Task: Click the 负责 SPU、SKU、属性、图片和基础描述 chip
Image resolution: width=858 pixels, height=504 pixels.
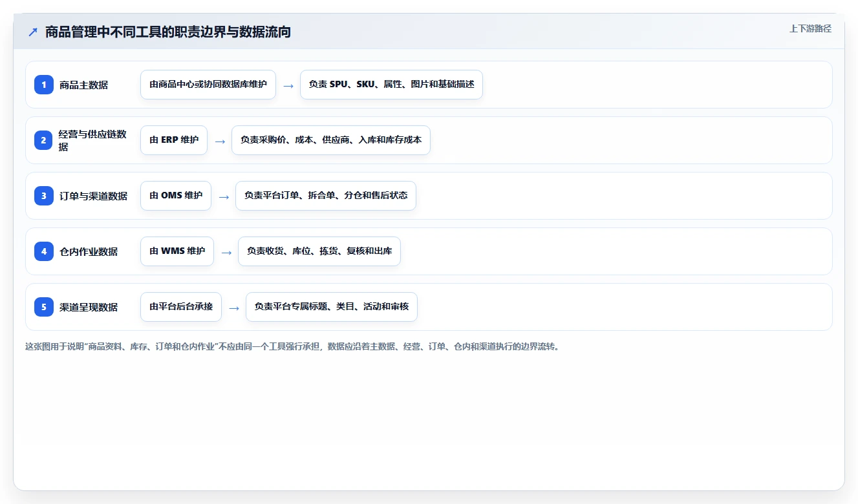Action: click(391, 85)
